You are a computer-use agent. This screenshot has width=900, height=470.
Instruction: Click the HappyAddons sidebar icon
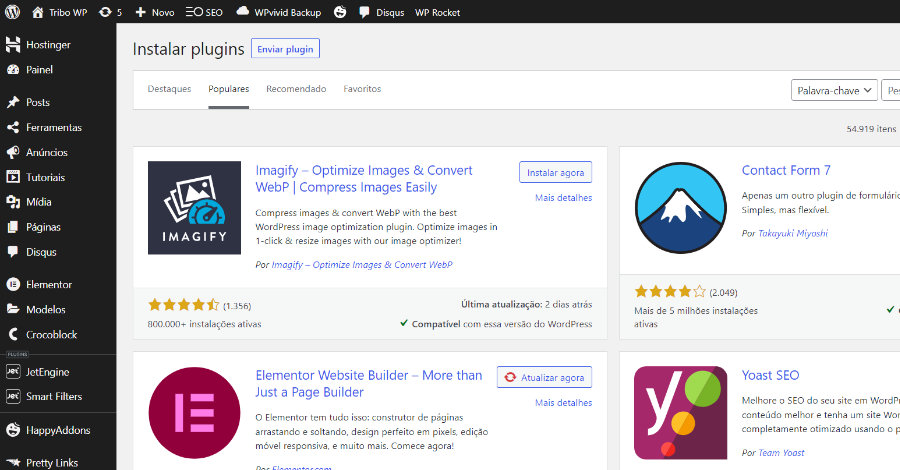[13, 430]
